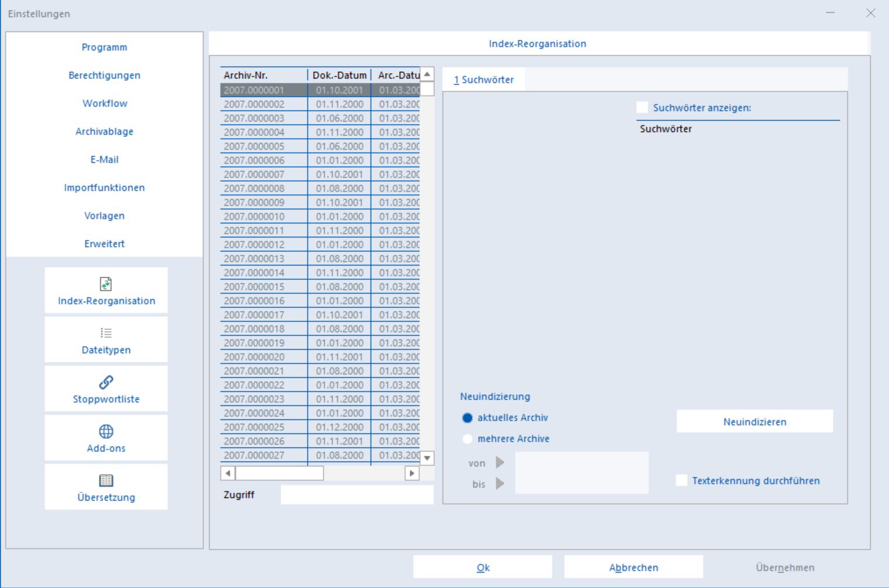Click the Neuindizieren button
Viewport: 889px width, 588px height.
click(x=754, y=421)
